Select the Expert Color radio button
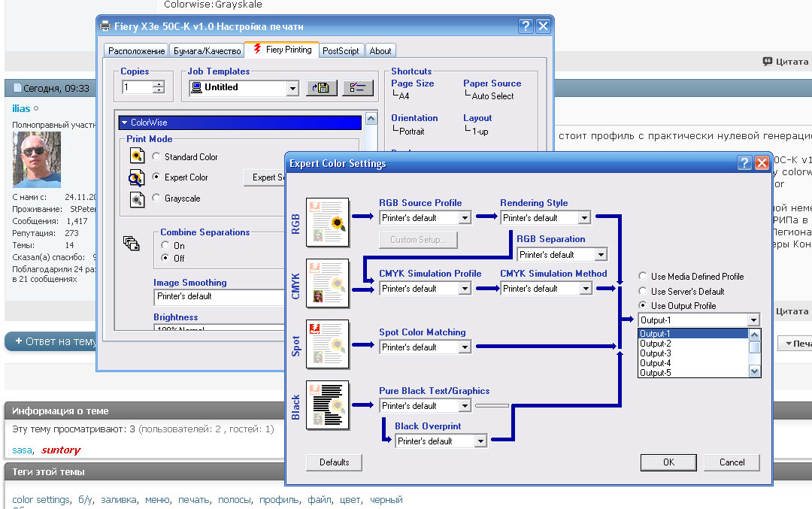This screenshot has width=812, height=509. (x=156, y=177)
